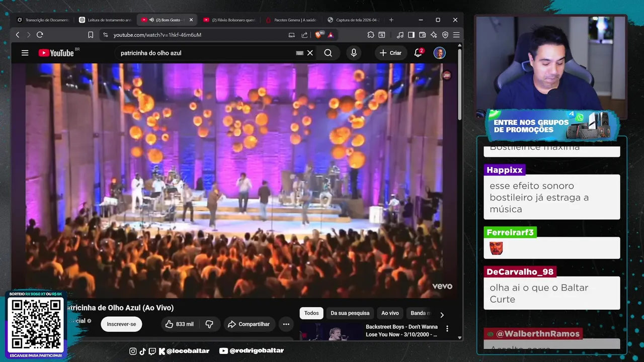
Task: Open the music note playlist icon
Action: click(x=400, y=35)
